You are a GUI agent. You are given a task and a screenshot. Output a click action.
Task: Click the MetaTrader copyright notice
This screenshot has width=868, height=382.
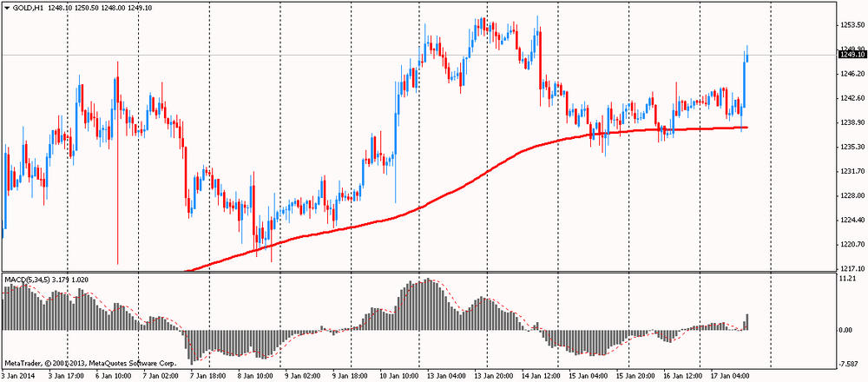pyautogui.click(x=90, y=364)
